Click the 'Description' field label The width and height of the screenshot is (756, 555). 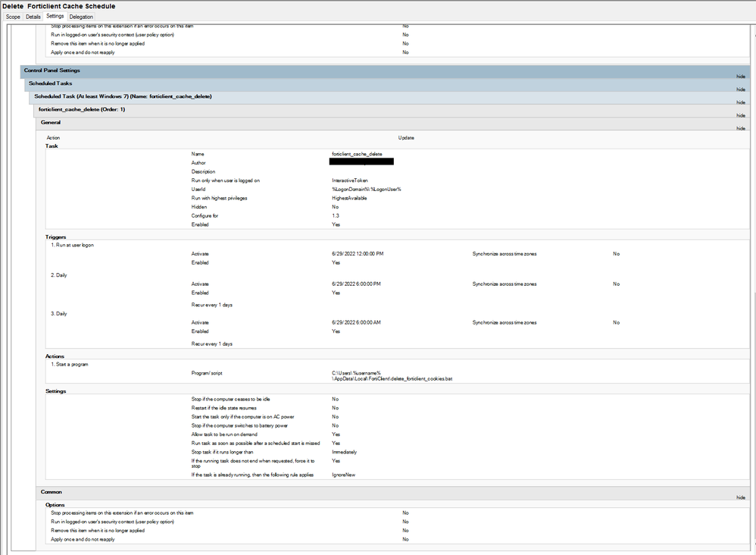coord(203,172)
